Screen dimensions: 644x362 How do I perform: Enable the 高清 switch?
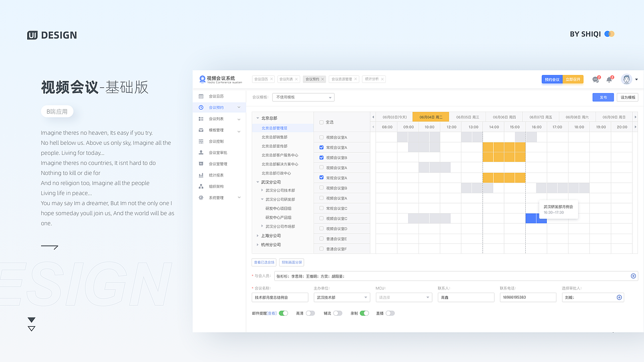[x=310, y=313]
